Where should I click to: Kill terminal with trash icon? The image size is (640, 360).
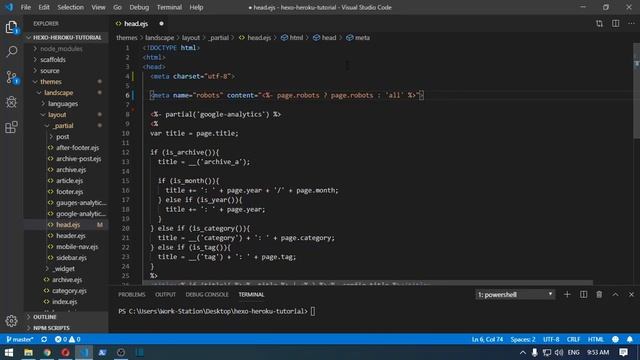click(x=599, y=294)
